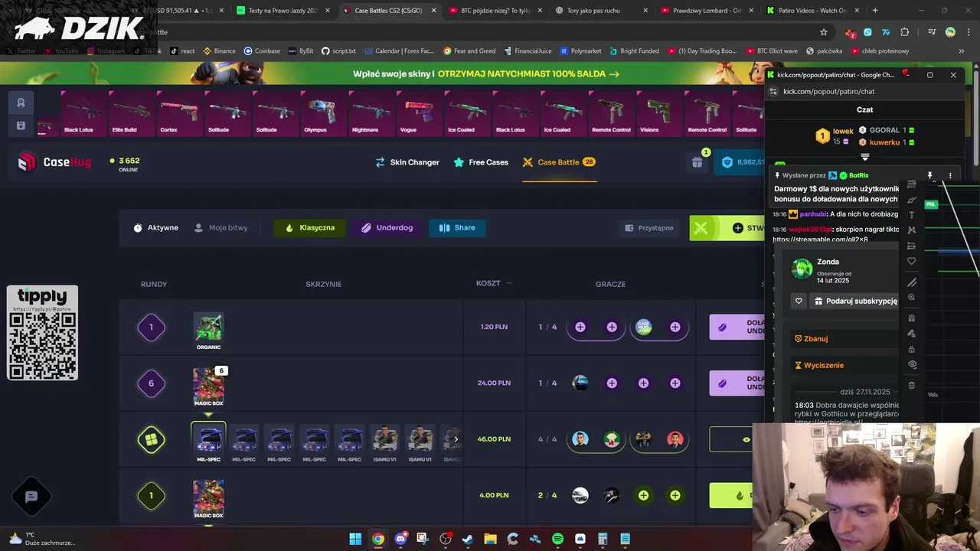980x551 pixels.
Task: Open streamable link in chat message
Action: (820, 240)
